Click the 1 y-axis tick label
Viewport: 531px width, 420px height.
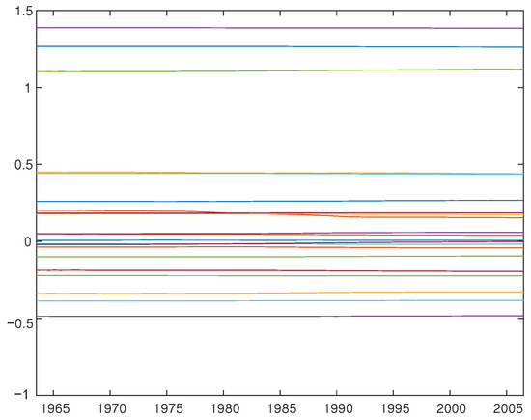tap(28, 88)
